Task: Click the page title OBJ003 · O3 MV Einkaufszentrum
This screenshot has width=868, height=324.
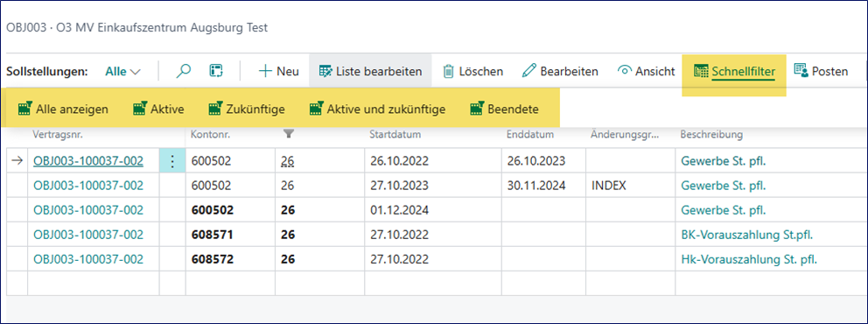Action: coord(136,28)
